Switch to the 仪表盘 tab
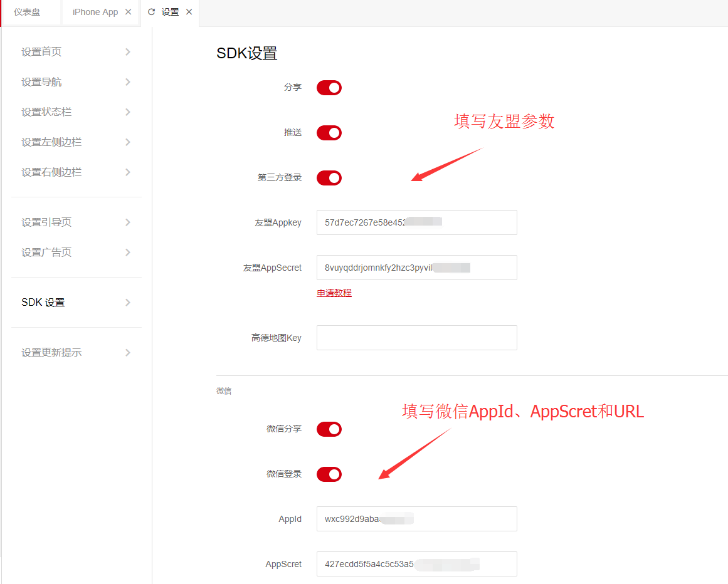Viewport: 728px width, 584px height. 27,12
